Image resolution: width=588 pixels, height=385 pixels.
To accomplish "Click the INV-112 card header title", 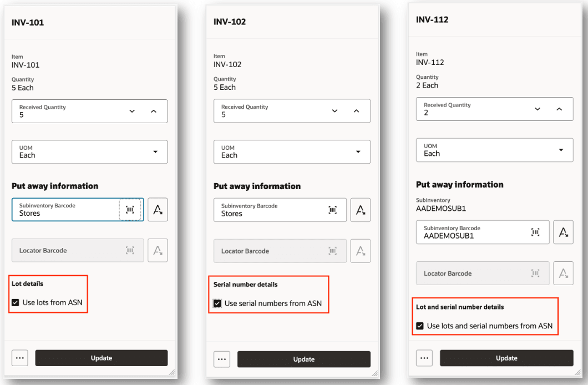I will click(x=432, y=19).
